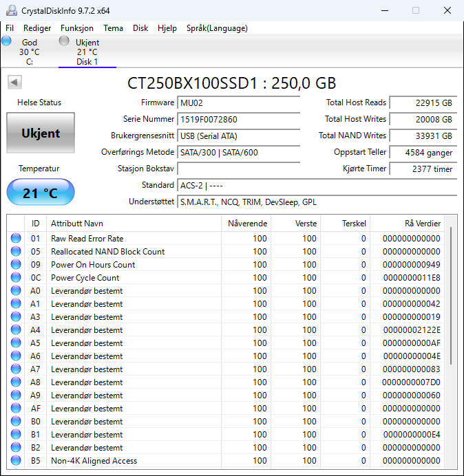The width and height of the screenshot is (464, 476).
Task: Click status orb on attribute A5 row
Action: [16, 343]
